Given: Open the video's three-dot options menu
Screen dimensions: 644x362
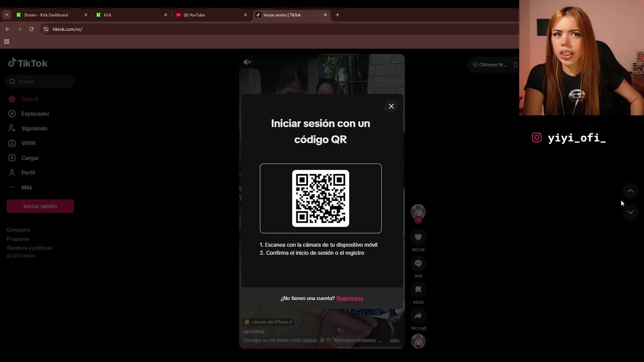Looking at the screenshot, I should tap(396, 62).
